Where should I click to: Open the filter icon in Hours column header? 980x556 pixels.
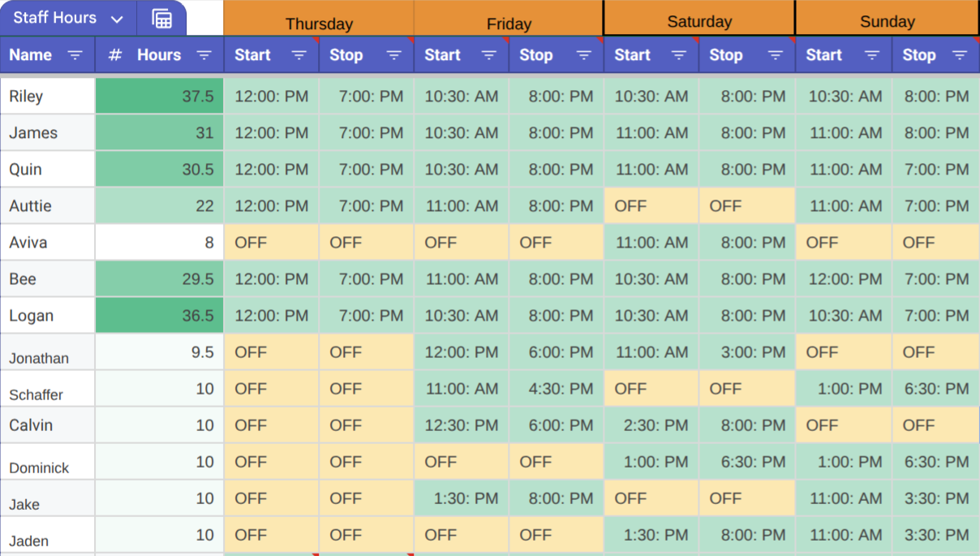tap(204, 55)
